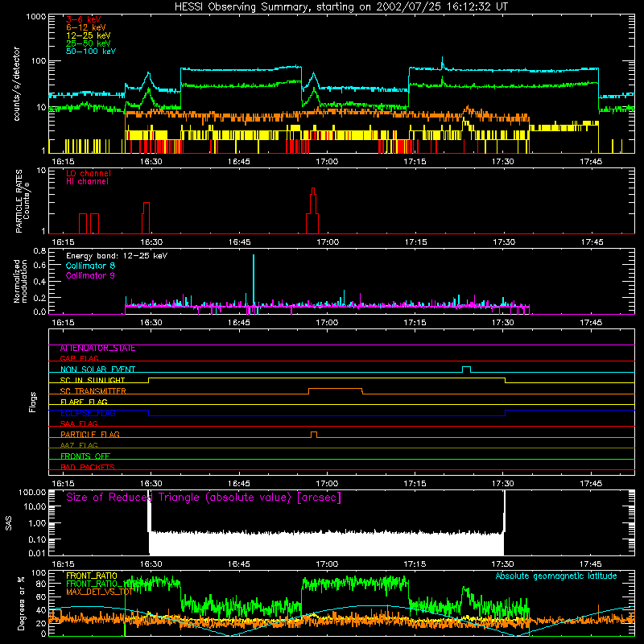This screenshot has width=644, height=644.
Task: Click the raised SC_TRANSMITTER pulse on the orange line
Action: [x=335, y=390]
